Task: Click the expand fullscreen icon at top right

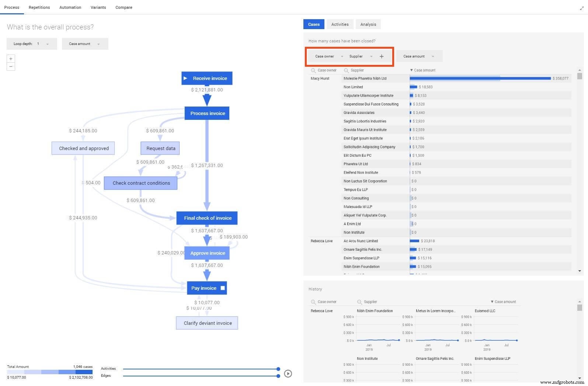Action: pos(582,8)
